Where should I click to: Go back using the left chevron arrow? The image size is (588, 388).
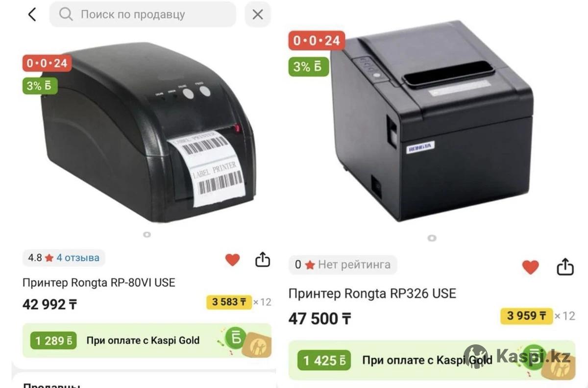pyautogui.click(x=32, y=14)
